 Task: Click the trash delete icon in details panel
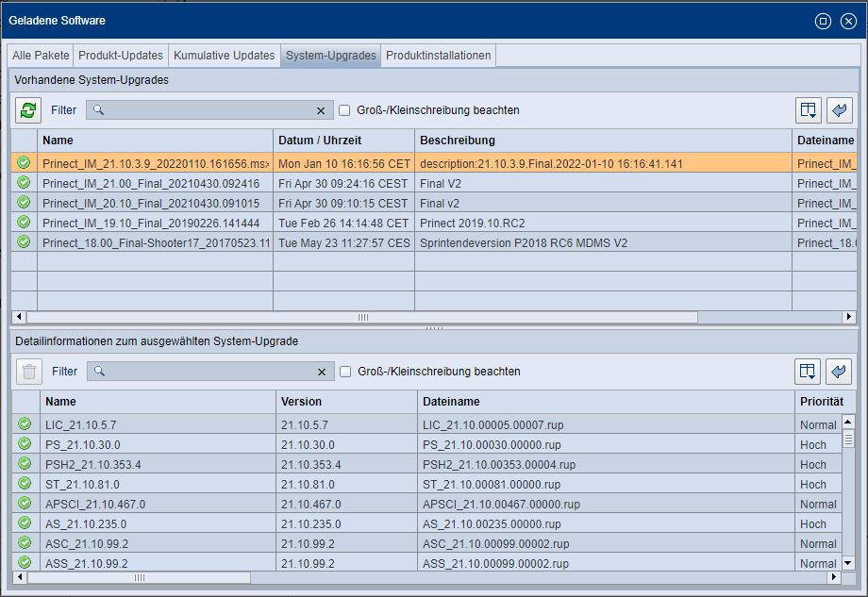point(29,372)
